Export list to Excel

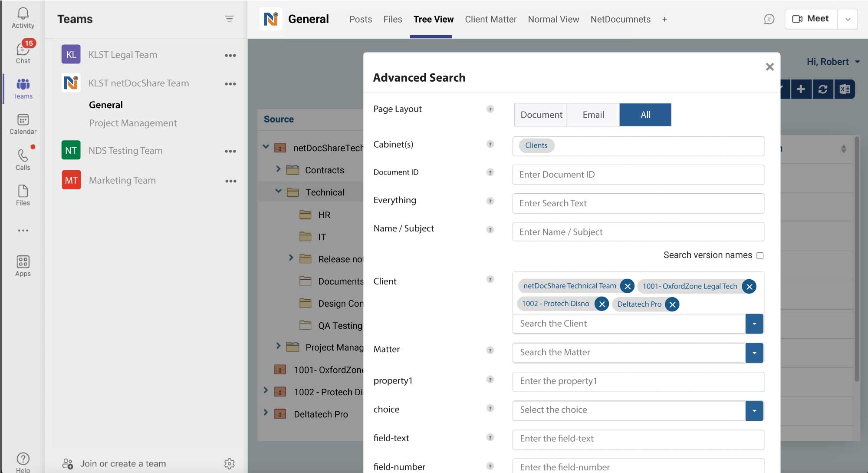click(845, 89)
